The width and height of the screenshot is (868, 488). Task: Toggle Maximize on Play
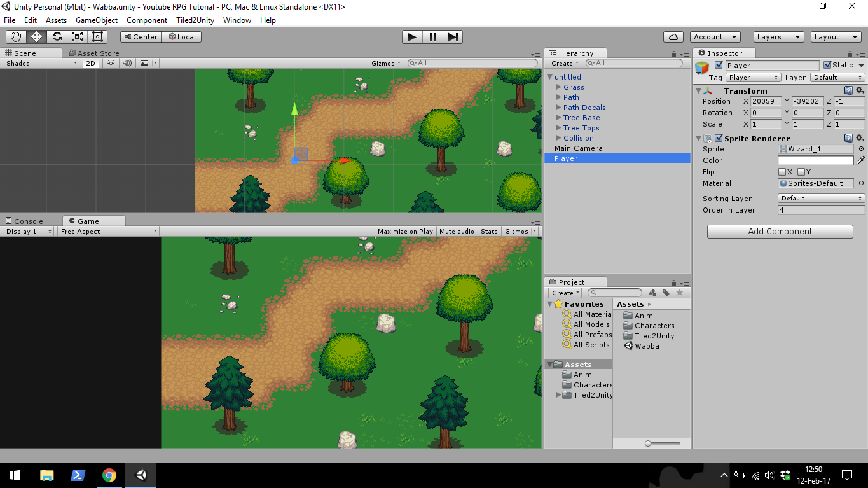point(405,231)
